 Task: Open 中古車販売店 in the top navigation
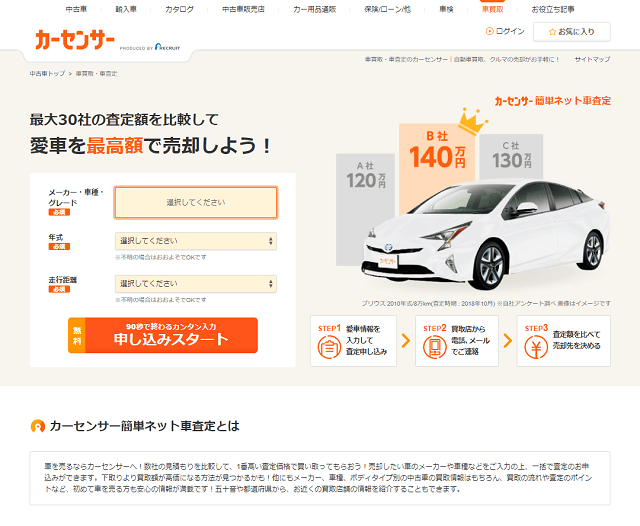pyautogui.click(x=243, y=9)
